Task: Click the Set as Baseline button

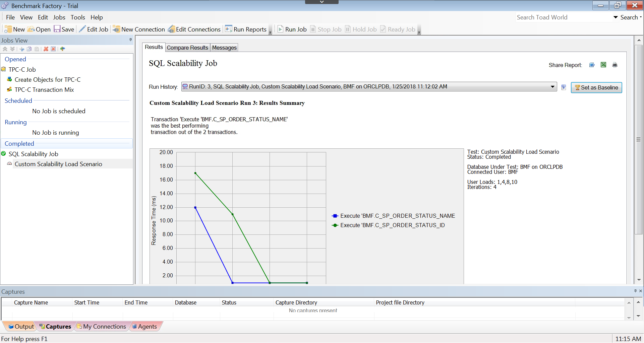Action: 596,87
